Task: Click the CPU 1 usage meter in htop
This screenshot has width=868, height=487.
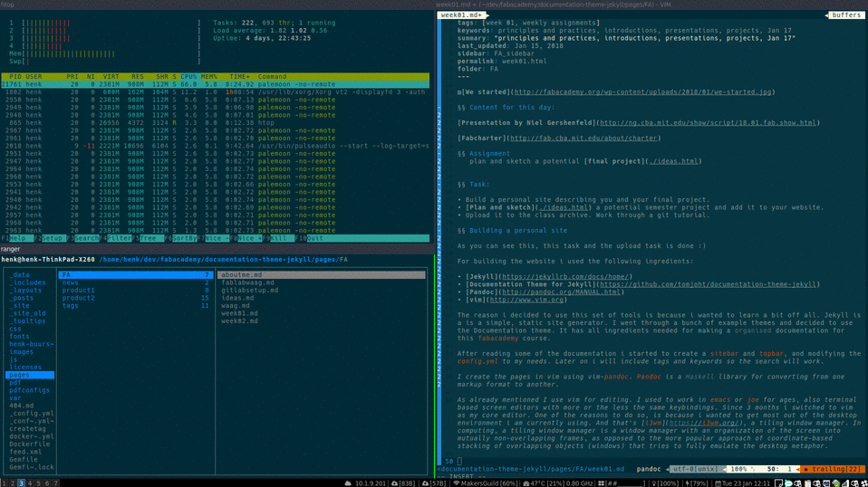Action: (x=104, y=23)
